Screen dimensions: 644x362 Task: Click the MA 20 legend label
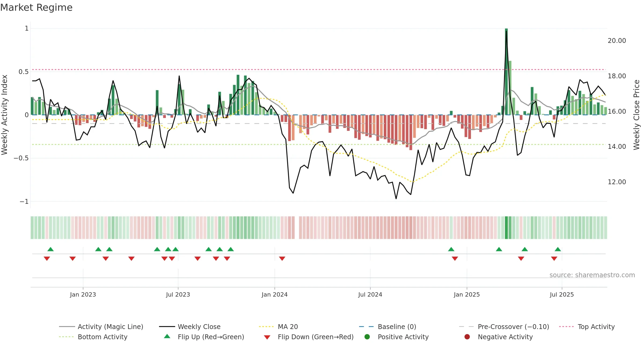point(288,327)
